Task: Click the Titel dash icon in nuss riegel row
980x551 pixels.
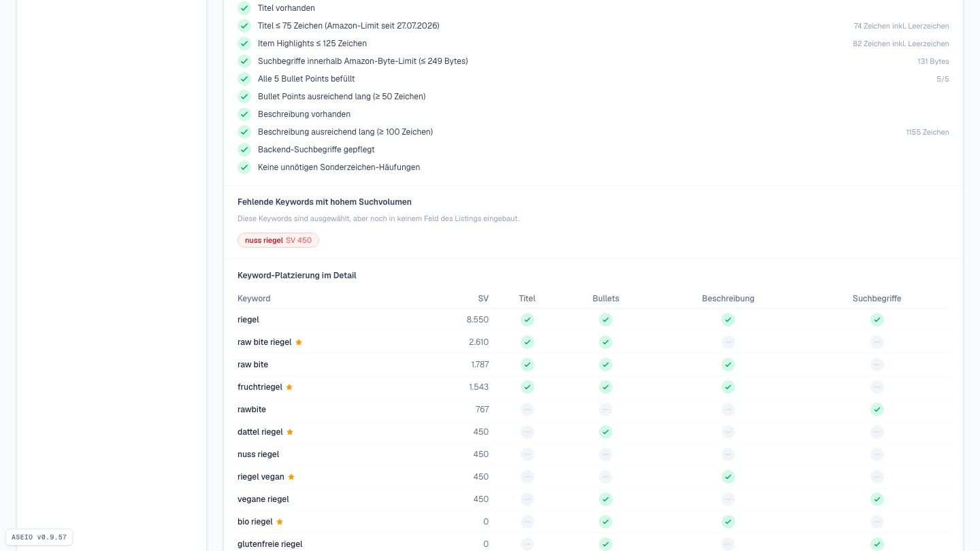Action: [x=527, y=454]
